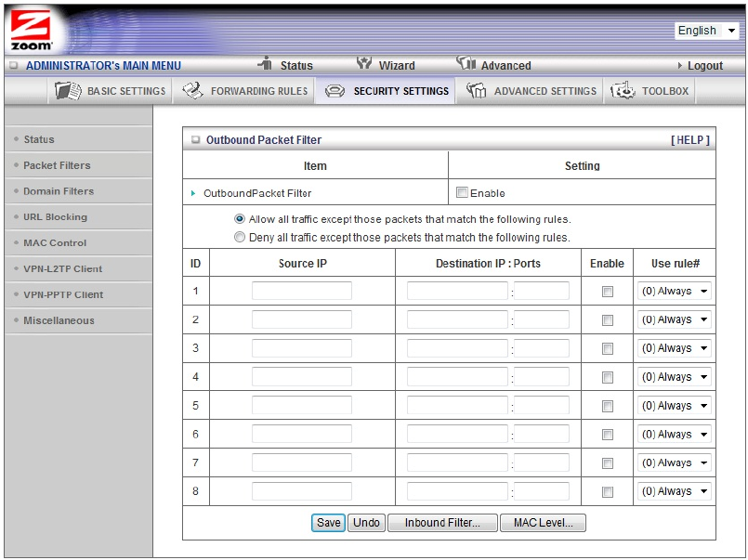Open the English language dropdown
Image resolution: width=748 pixels, height=560 pixels.
[706, 31]
